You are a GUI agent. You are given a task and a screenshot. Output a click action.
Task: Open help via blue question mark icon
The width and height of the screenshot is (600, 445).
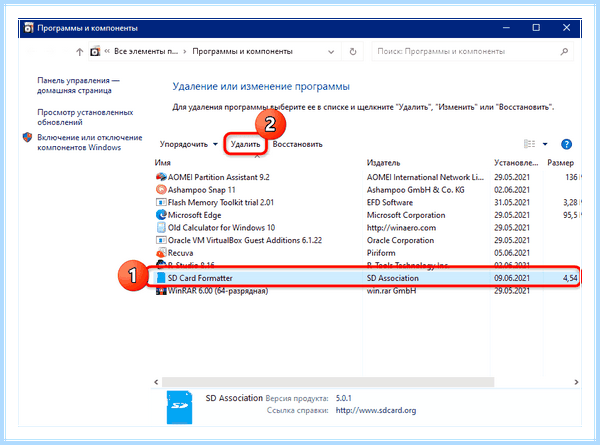566,144
